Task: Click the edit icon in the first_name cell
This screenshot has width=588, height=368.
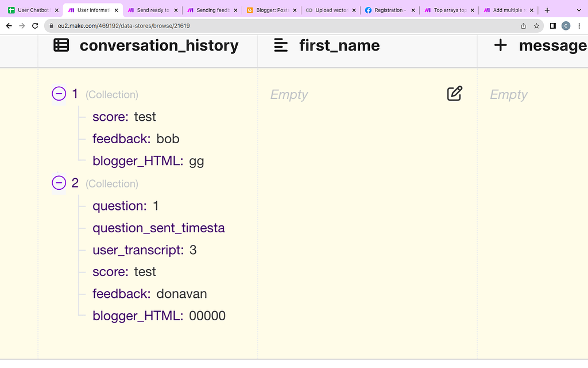Action: (x=454, y=94)
